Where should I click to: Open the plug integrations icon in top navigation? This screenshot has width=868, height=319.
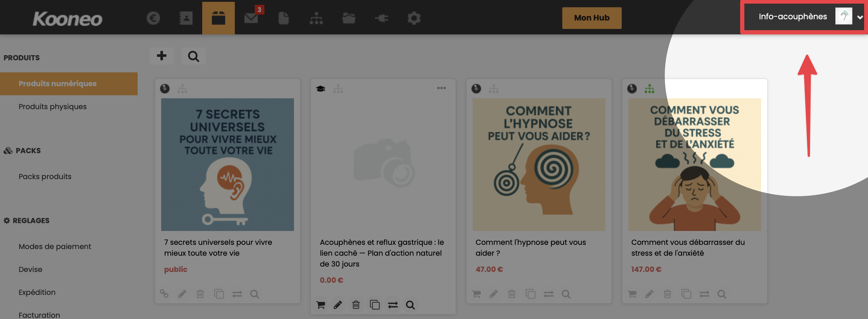coord(381,18)
